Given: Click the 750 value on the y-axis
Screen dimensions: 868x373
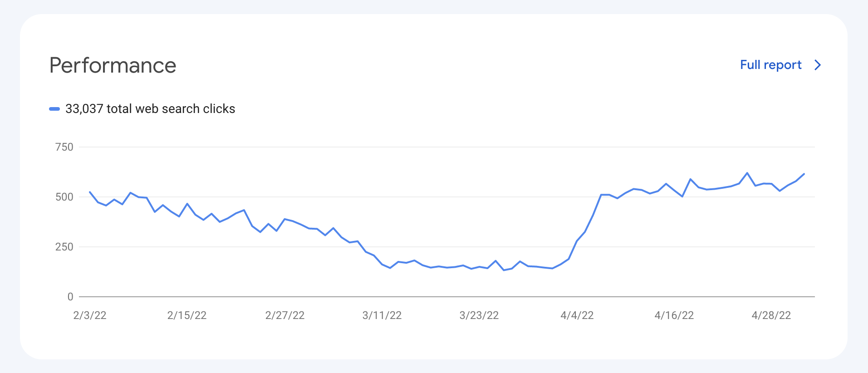Looking at the screenshot, I should (x=64, y=147).
